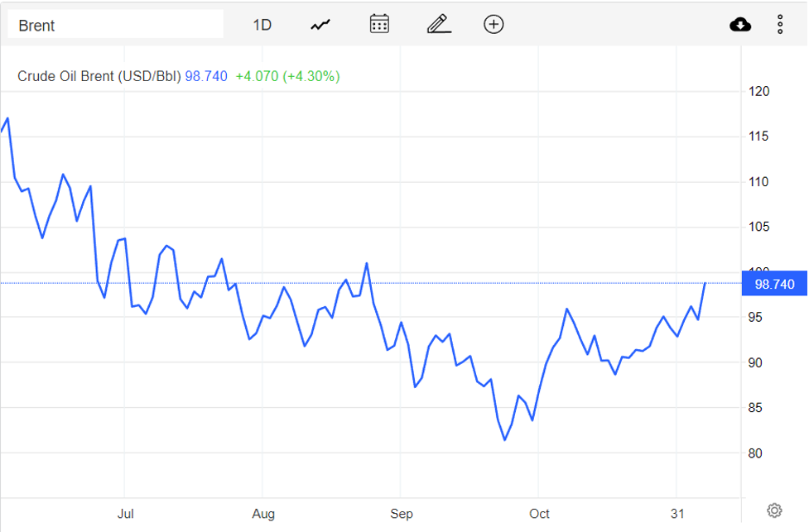
Task: Select the pencil drawing tool
Action: pos(438,24)
